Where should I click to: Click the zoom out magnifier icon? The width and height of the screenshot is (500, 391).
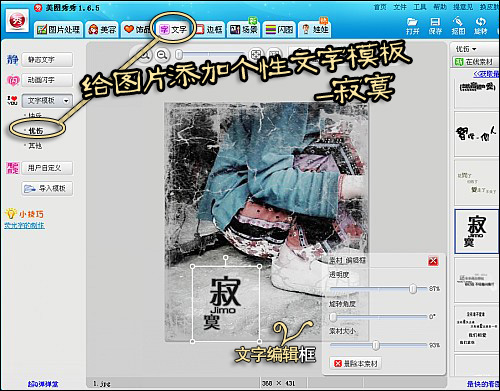coord(162,55)
